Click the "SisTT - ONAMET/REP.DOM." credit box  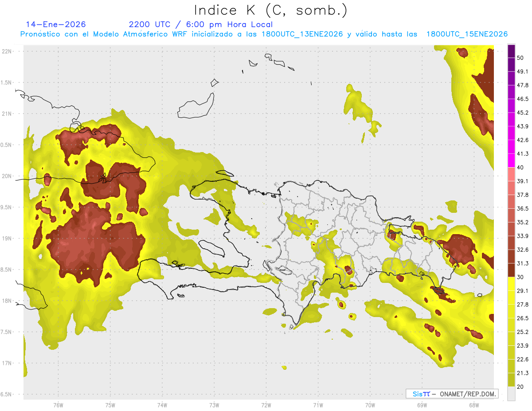[x=452, y=394]
